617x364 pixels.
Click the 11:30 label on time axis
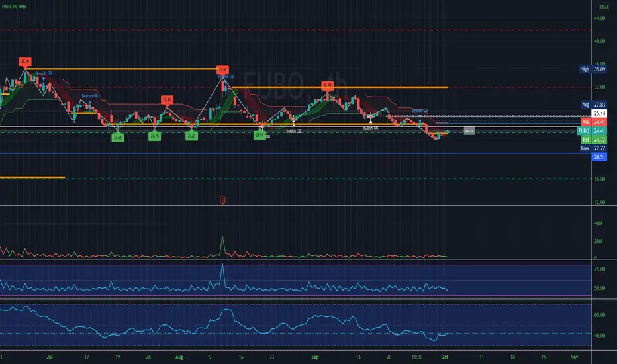tap(416, 357)
